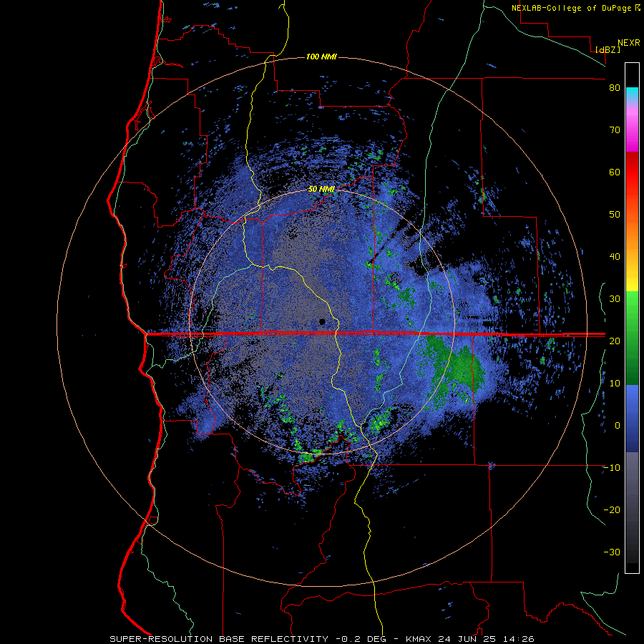The width and height of the screenshot is (644, 644).
Task: Click the bottom product caption with KMAX timestamp
Action: click(x=321, y=639)
